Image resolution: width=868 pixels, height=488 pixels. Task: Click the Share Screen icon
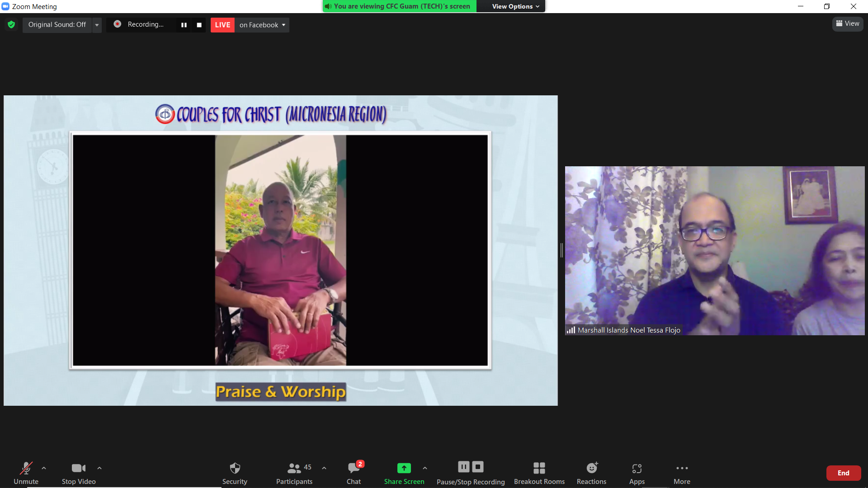coord(404,469)
